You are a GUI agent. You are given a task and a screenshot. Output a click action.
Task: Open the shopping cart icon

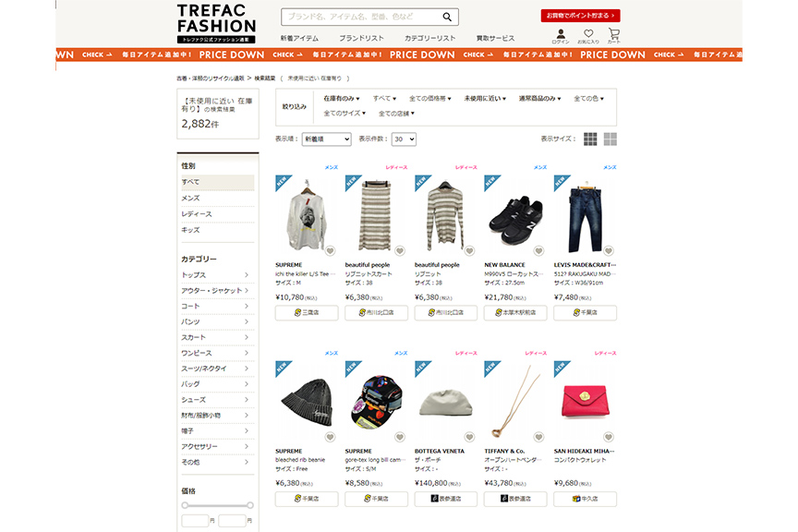[614, 34]
